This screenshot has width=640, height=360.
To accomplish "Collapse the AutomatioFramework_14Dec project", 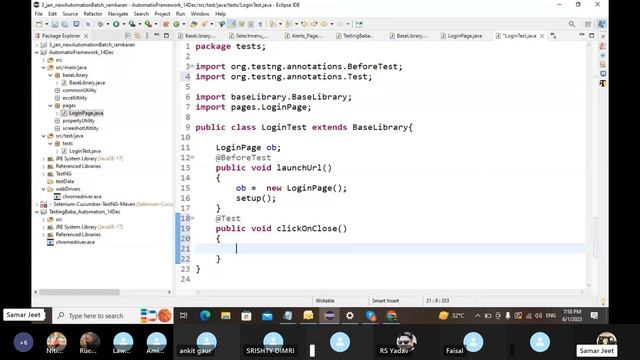I will click(x=37, y=52).
